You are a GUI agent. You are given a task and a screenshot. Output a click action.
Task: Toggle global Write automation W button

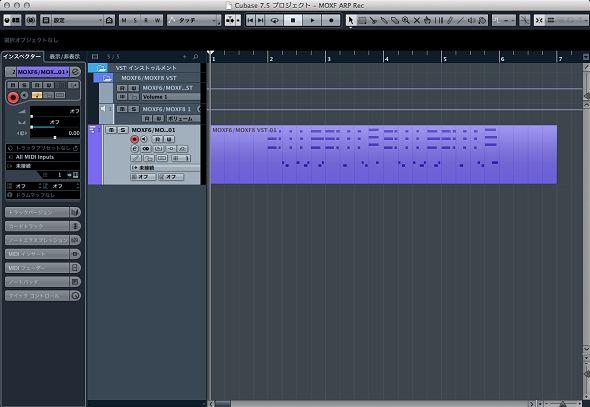(x=157, y=20)
